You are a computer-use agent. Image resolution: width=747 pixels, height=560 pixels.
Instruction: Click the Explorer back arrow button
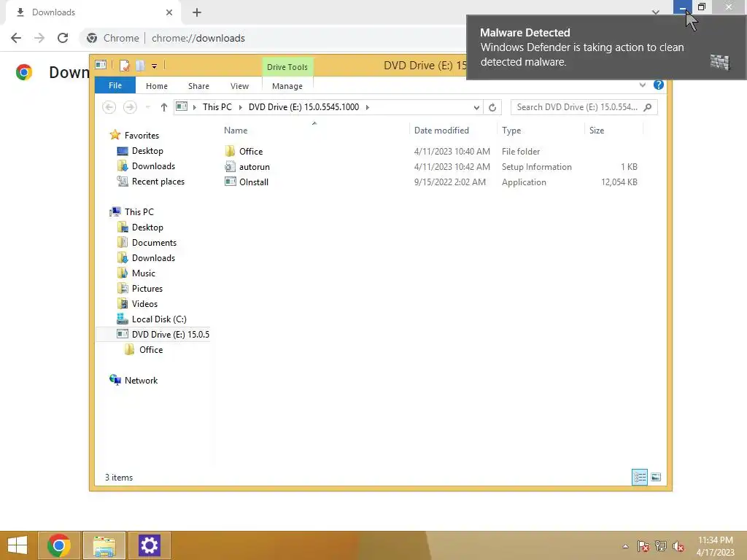click(x=109, y=107)
